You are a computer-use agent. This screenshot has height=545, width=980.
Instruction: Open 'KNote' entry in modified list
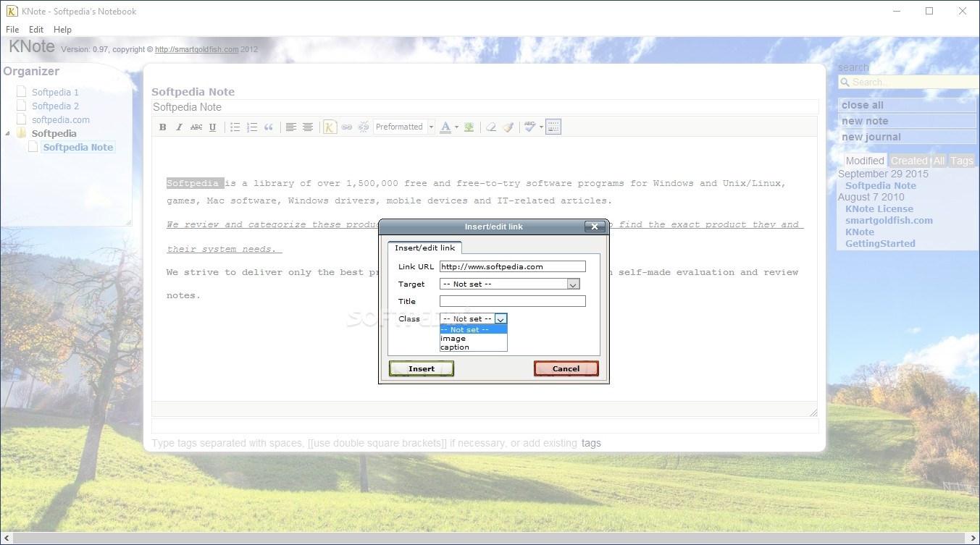860,232
